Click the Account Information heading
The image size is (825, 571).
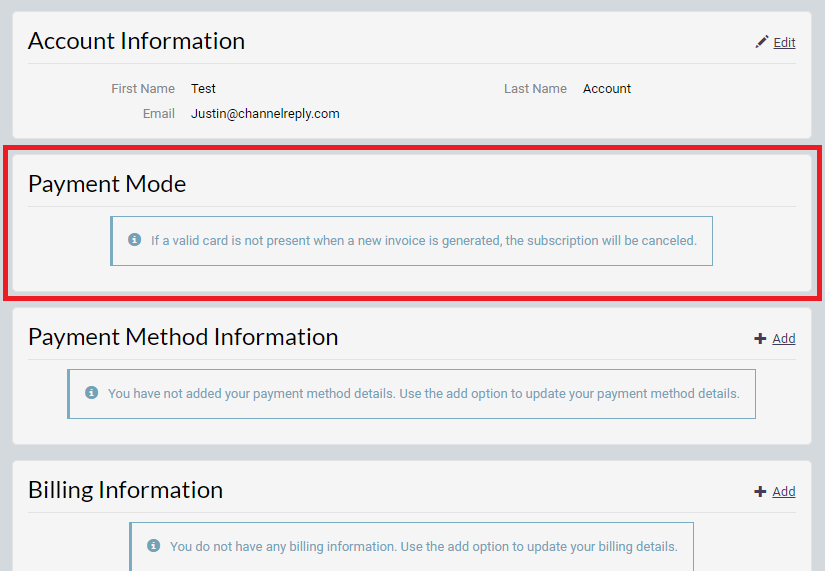(136, 41)
